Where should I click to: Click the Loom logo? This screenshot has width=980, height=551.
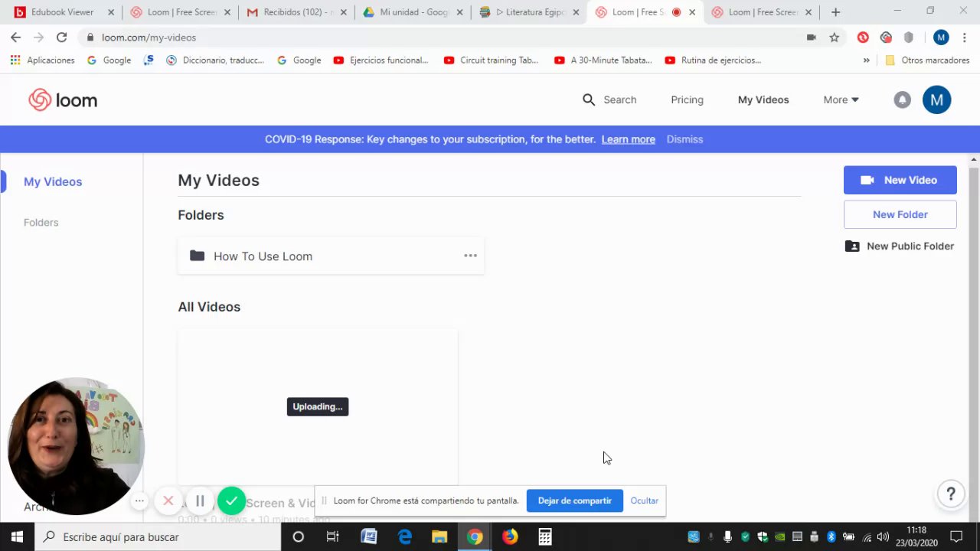[63, 100]
